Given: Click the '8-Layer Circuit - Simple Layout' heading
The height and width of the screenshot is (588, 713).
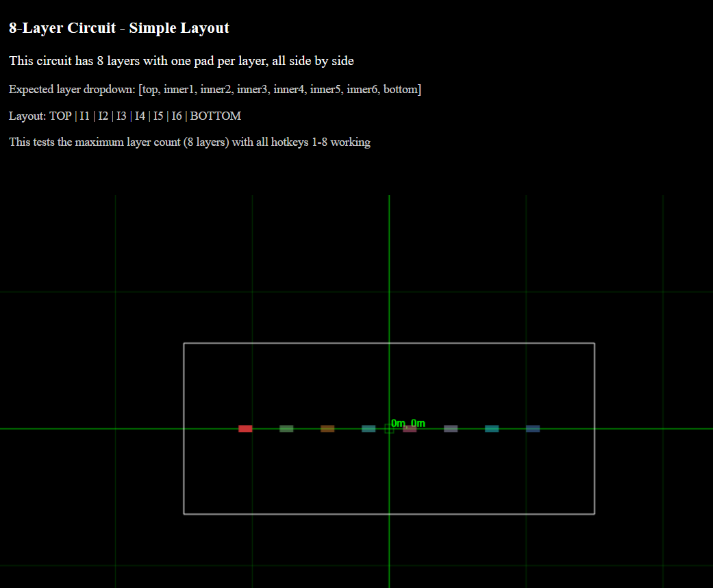Looking at the screenshot, I should (x=119, y=27).
